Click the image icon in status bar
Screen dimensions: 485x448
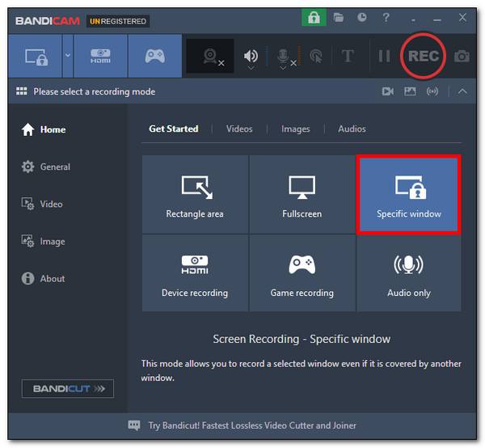click(410, 91)
